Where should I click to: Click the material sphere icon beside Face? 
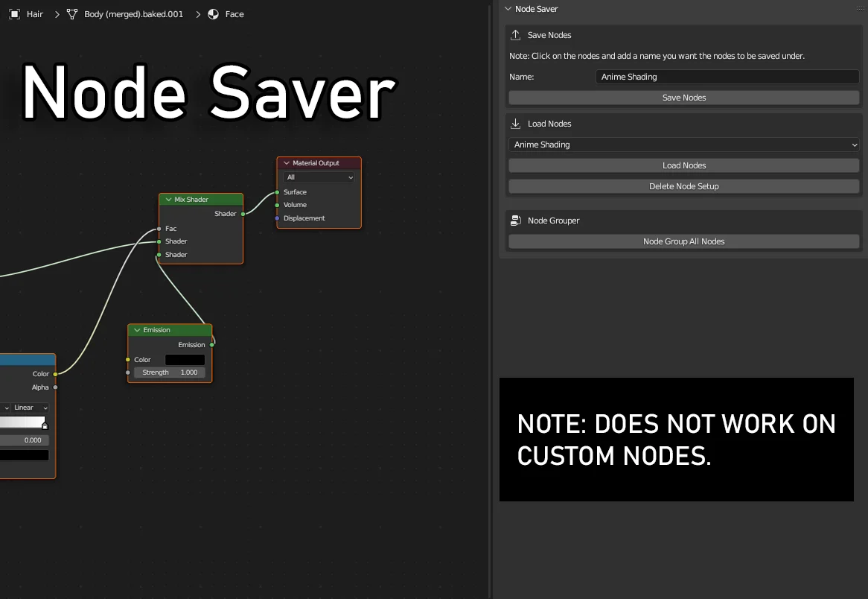(x=214, y=14)
